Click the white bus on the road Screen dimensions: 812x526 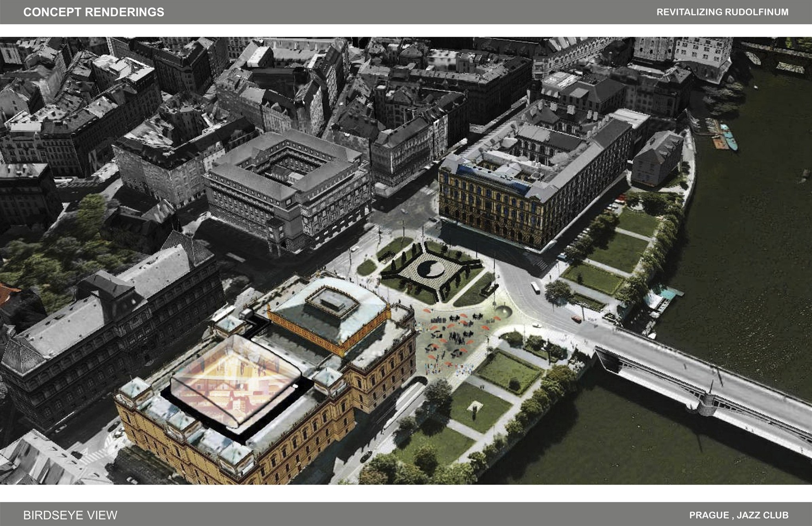pyautogui.click(x=536, y=287)
